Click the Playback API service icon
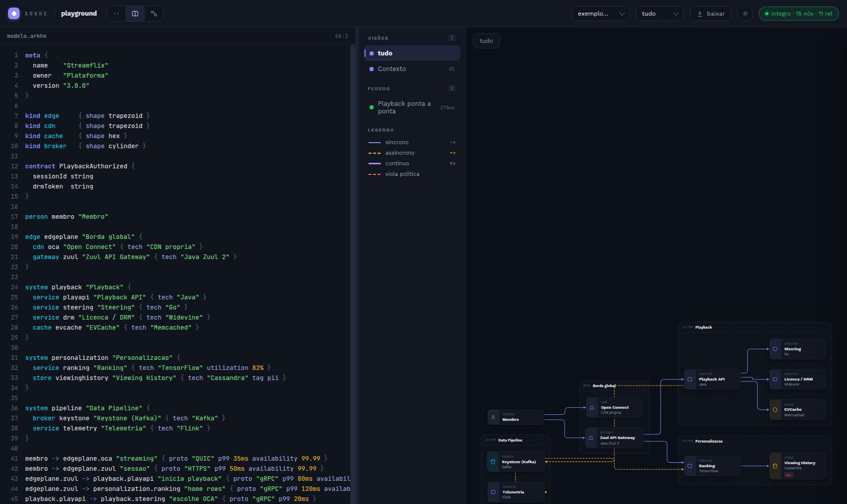 (690, 380)
